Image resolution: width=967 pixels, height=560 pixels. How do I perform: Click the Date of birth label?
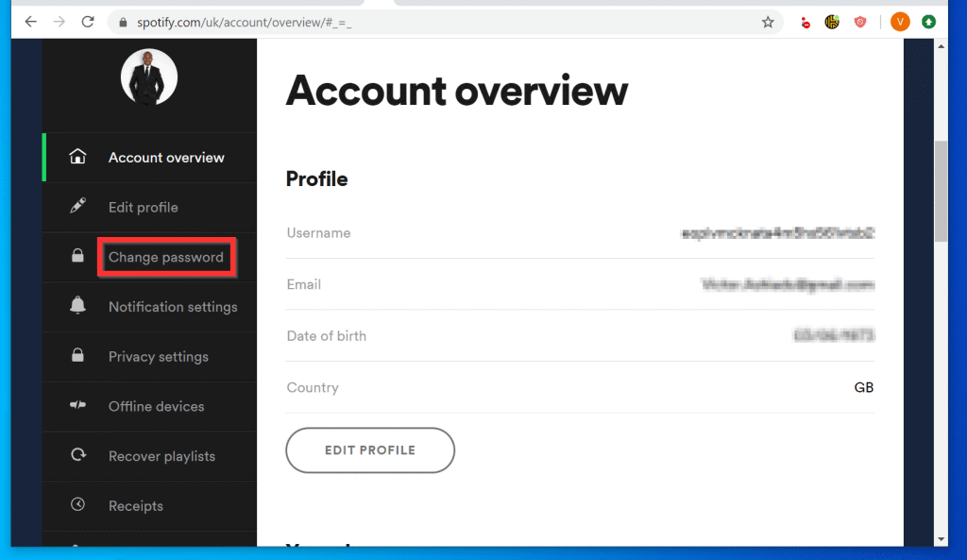[x=326, y=336]
